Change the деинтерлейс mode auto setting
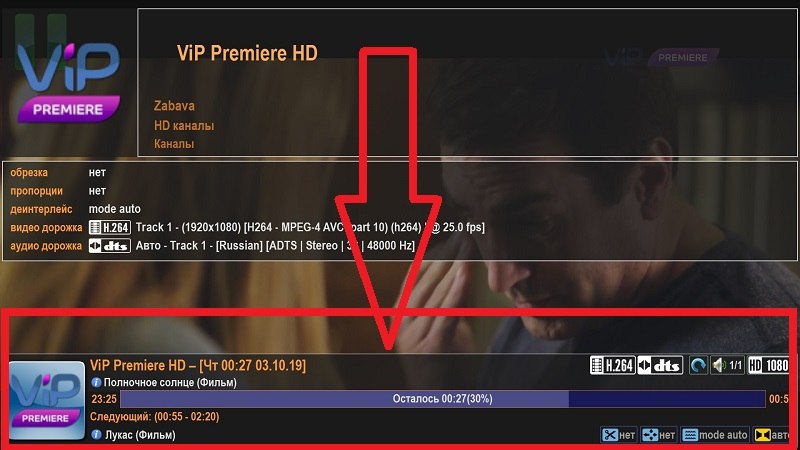800x450 pixels. (x=115, y=209)
